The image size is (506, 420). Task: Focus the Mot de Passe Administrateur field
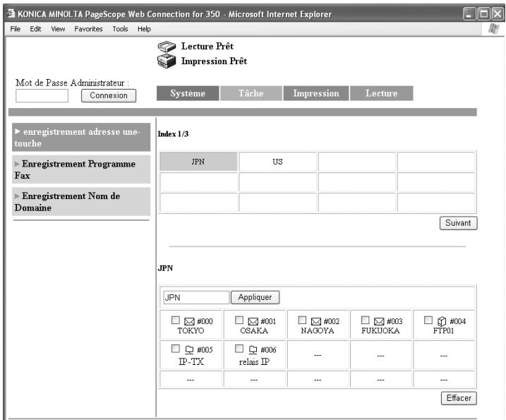pyautogui.click(x=42, y=96)
